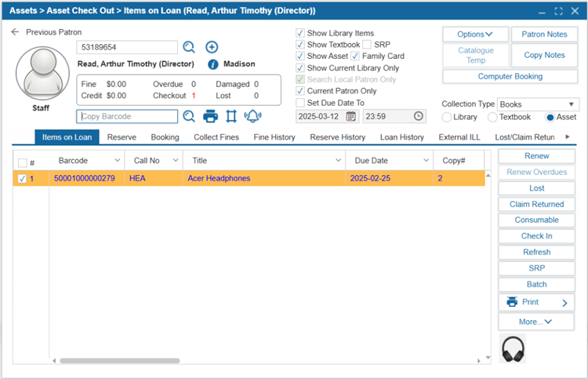This screenshot has width=588, height=379.
Task: Go back using Previous Patron arrow
Action: 15,32
